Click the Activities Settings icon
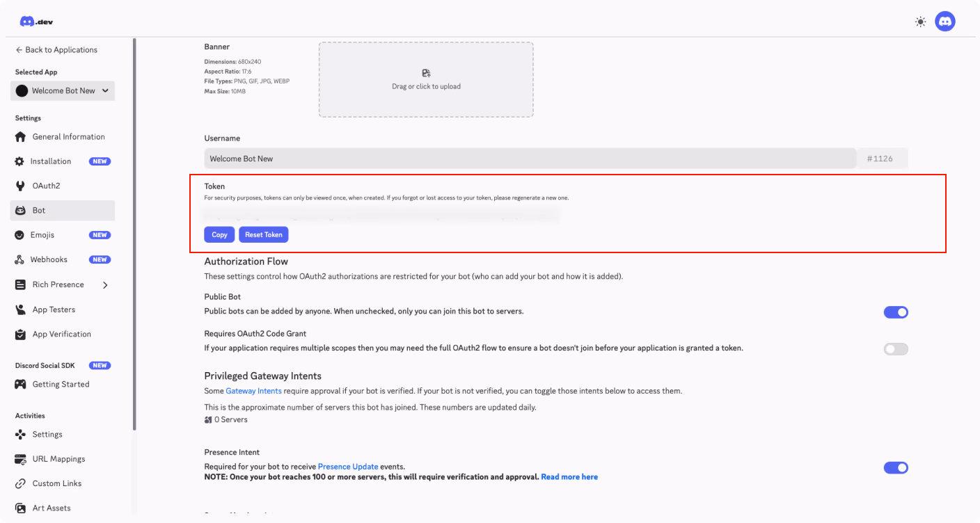Image resolution: width=980 pixels, height=523 pixels. coord(20,434)
